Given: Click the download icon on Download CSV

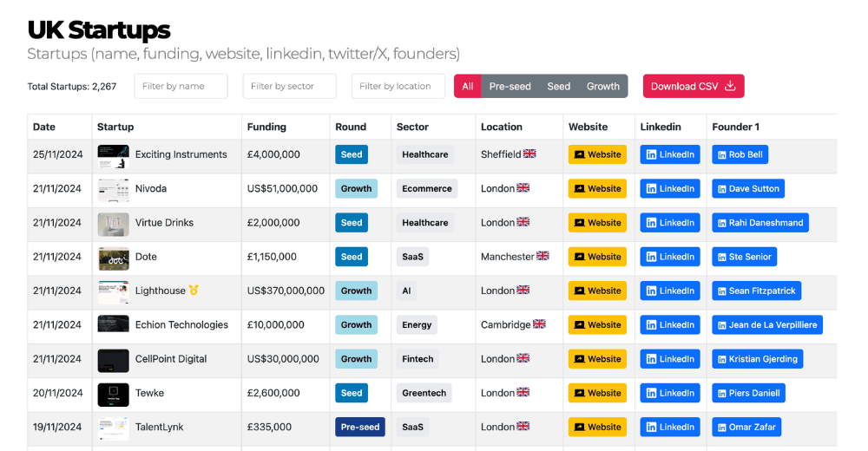Looking at the screenshot, I should click(x=730, y=86).
